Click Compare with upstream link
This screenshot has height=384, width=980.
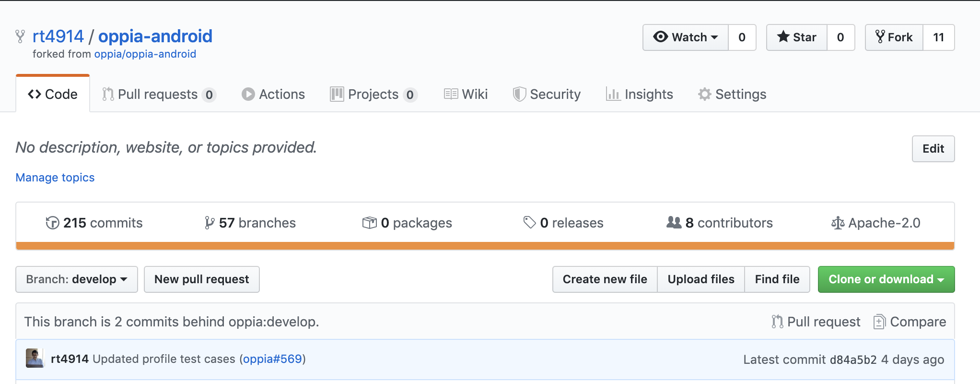910,322
